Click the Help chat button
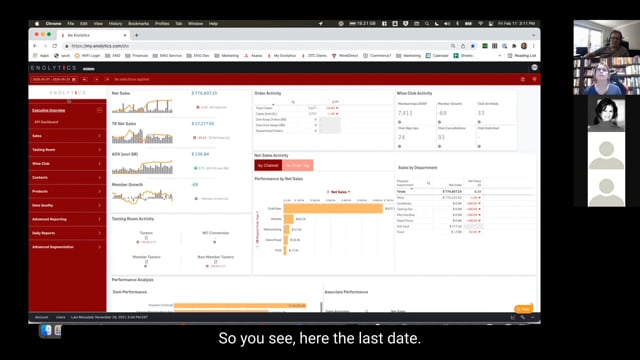The width and height of the screenshot is (640, 360). [x=524, y=309]
